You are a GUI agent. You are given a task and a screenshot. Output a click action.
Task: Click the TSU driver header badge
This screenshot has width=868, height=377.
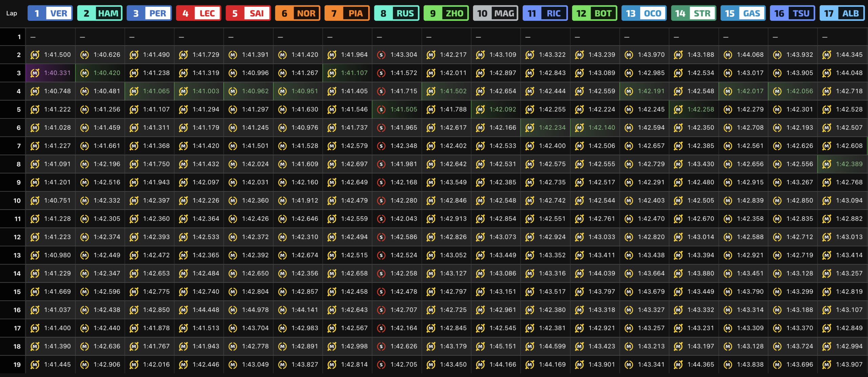coord(792,14)
